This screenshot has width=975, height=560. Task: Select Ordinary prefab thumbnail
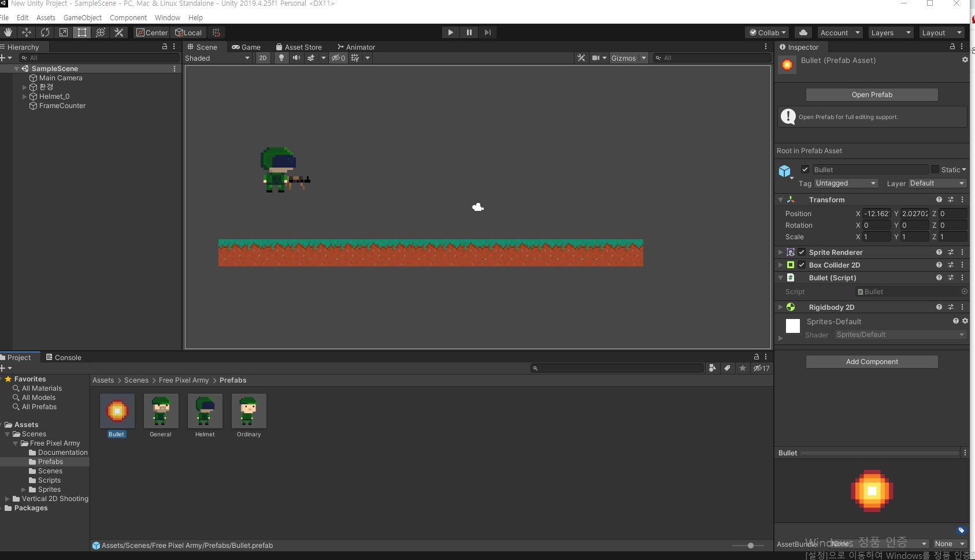click(x=249, y=411)
